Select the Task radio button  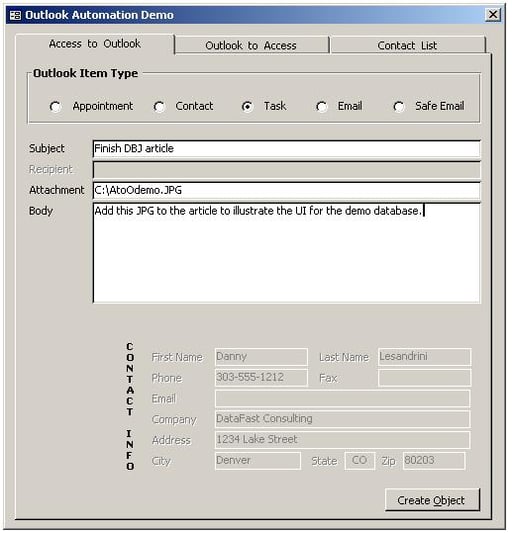(x=247, y=107)
